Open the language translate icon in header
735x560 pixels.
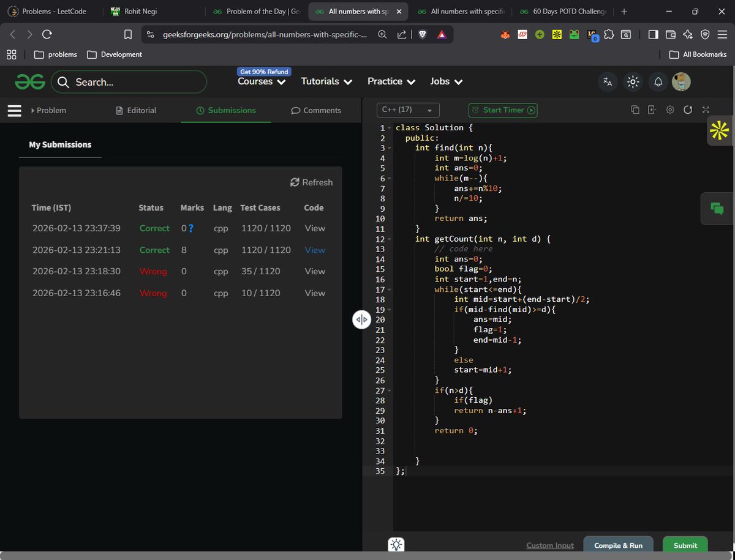pyautogui.click(x=608, y=82)
